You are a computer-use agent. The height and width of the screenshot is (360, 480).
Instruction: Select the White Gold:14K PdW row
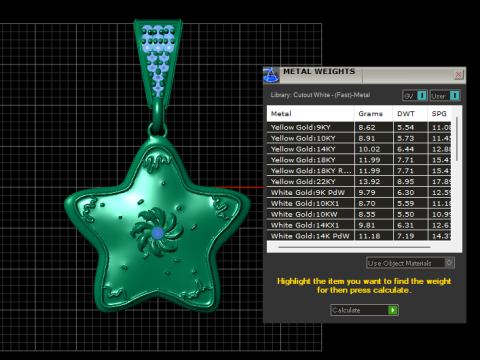[359, 236]
